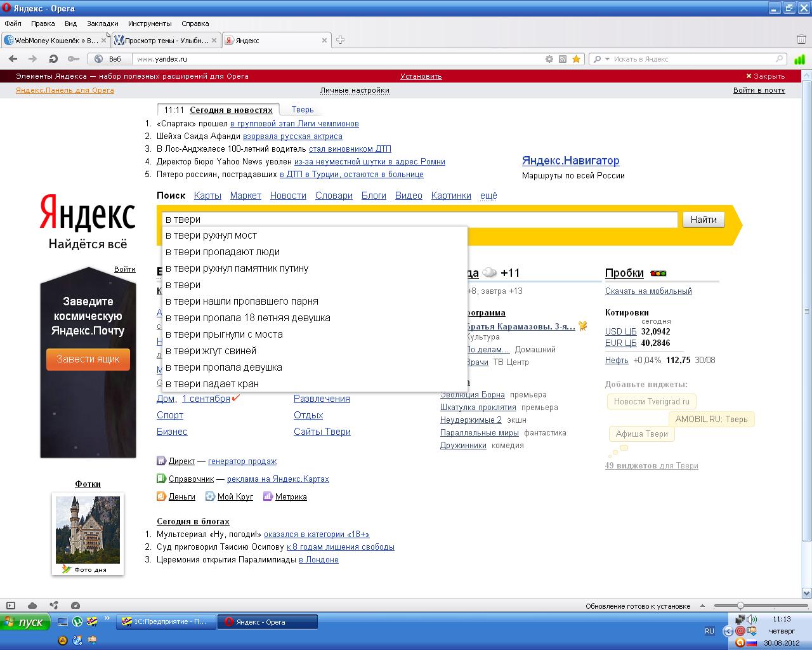Image resolution: width=812 pixels, height=650 pixels.
Task: Click the RSS feed icon in address bar
Action: pos(562,59)
